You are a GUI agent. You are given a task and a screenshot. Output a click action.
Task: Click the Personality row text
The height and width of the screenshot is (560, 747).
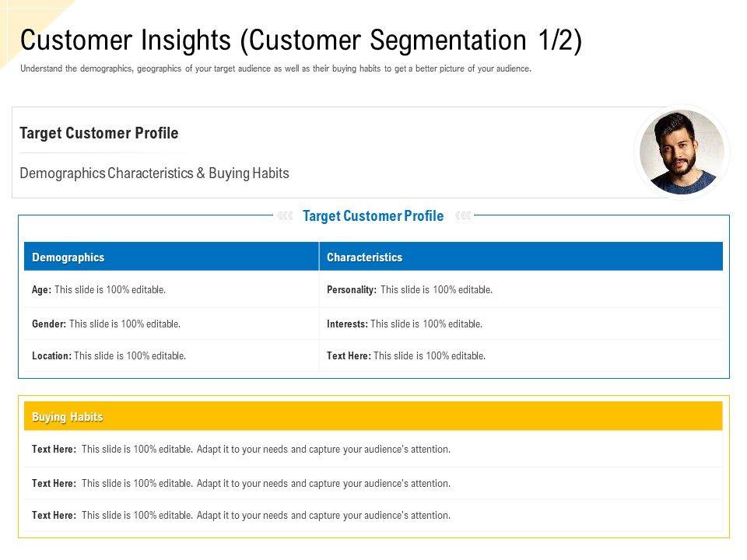click(409, 289)
